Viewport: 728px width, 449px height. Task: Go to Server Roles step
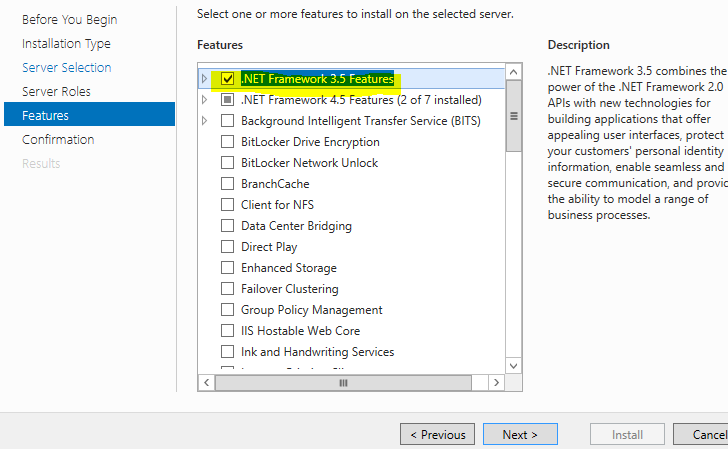56,91
